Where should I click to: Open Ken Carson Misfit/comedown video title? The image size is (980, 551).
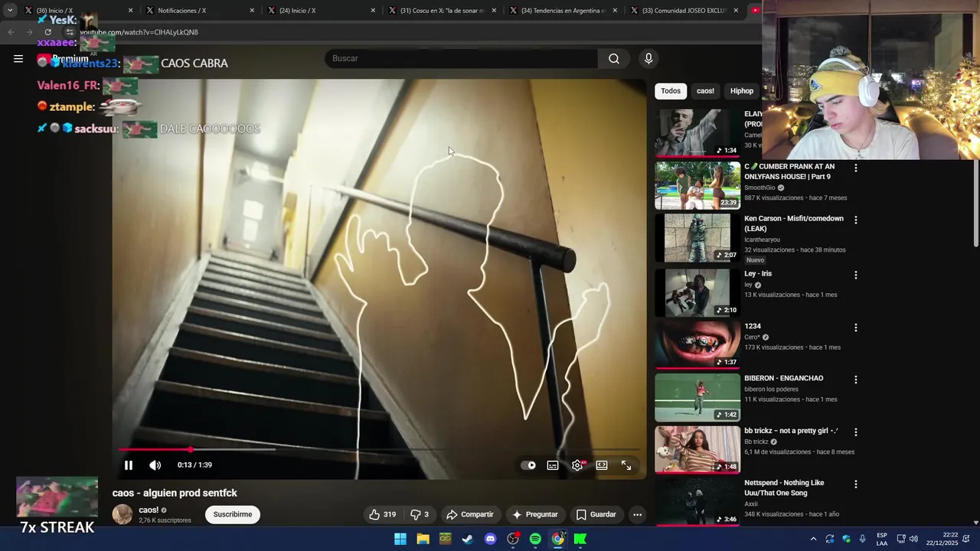click(794, 223)
